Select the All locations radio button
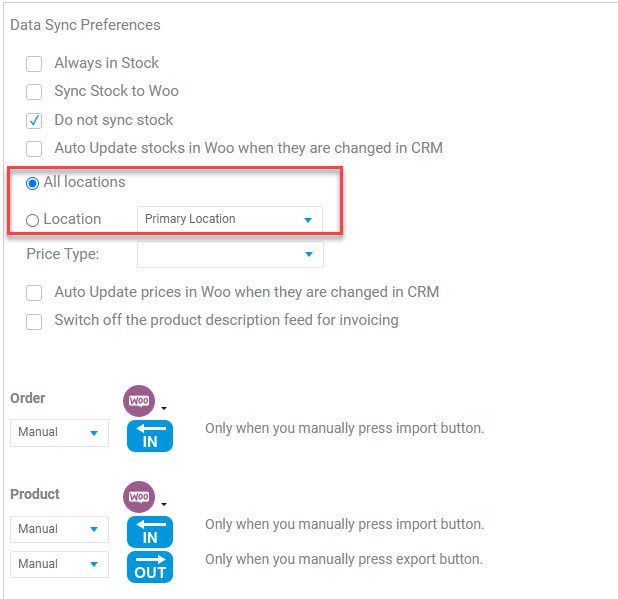Screen dimensions: 618x599 coord(32,183)
